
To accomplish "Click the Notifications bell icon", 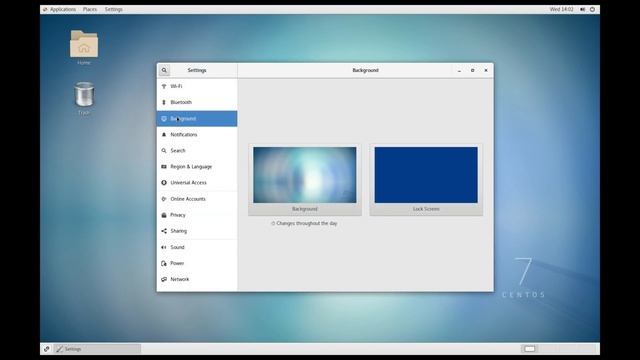I will click(164, 135).
